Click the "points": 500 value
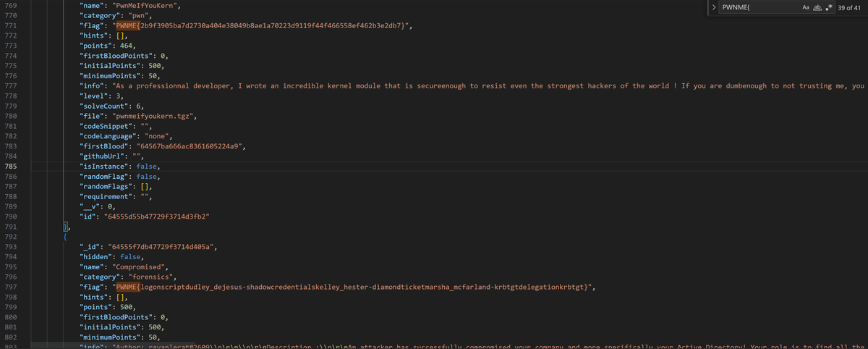868x349 pixels. (125, 306)
